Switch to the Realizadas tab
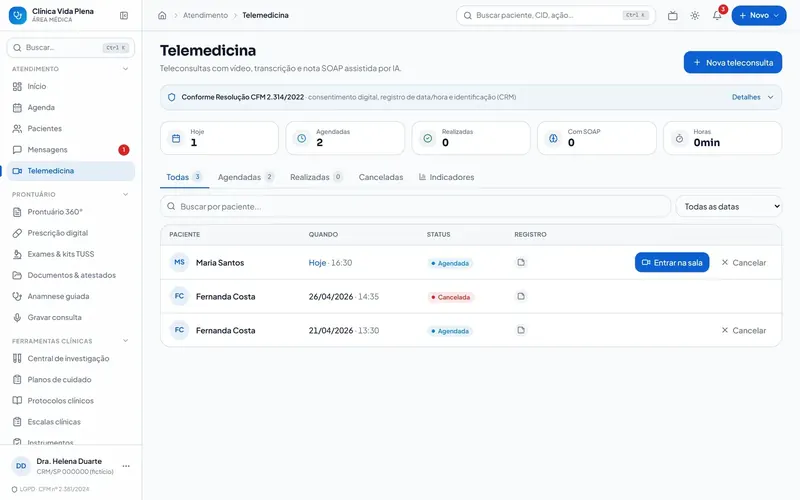This screenshot has width=800, height=500. pos(316,177)
